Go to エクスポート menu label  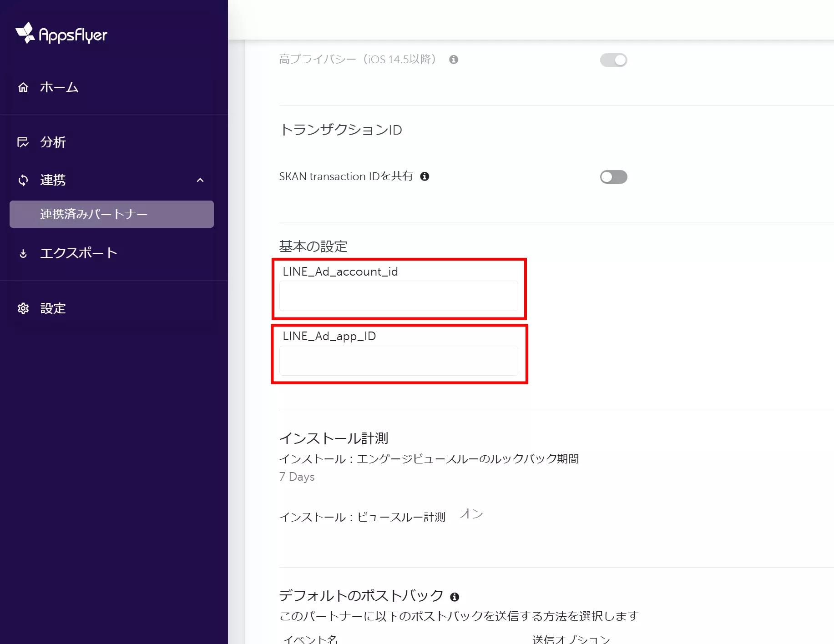pyautogui.click(x=79, y=253)
